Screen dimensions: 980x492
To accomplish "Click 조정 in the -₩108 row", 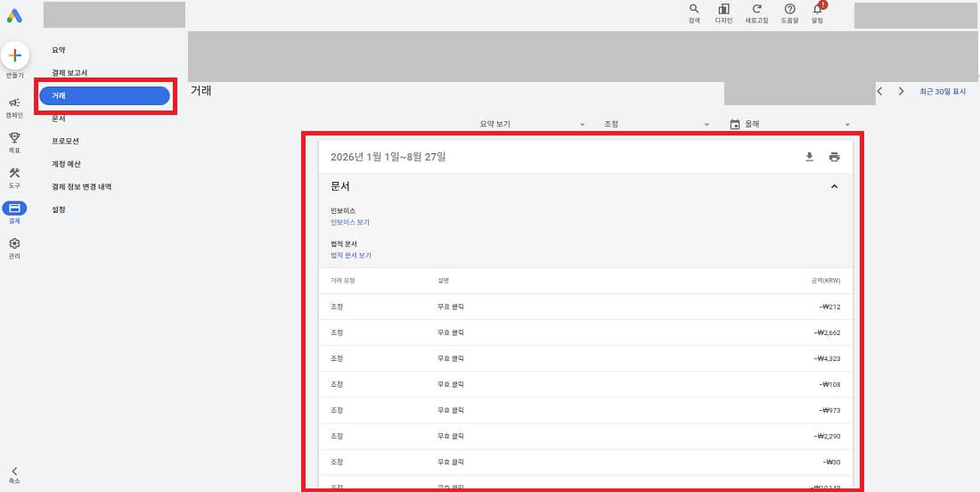I will tap(336, 384).
